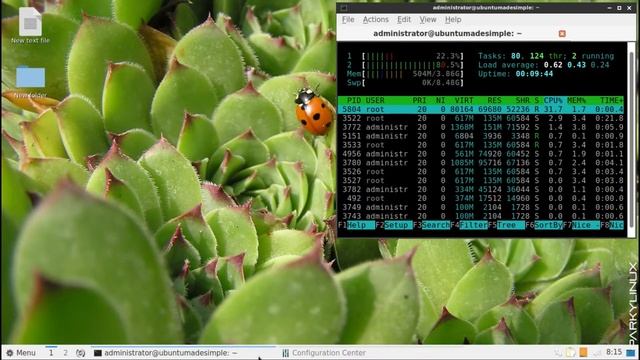The height and width of the screenshot is (360, 640).
Task: Select the process row with PID 5151
Action: pyautogui.click(x=481, y=136)
